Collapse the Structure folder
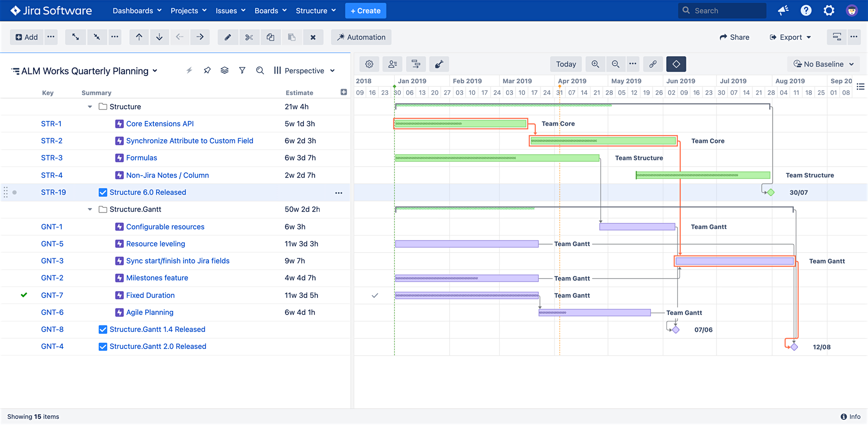This screenshot has height=425, width=868. tap(90, 107)
